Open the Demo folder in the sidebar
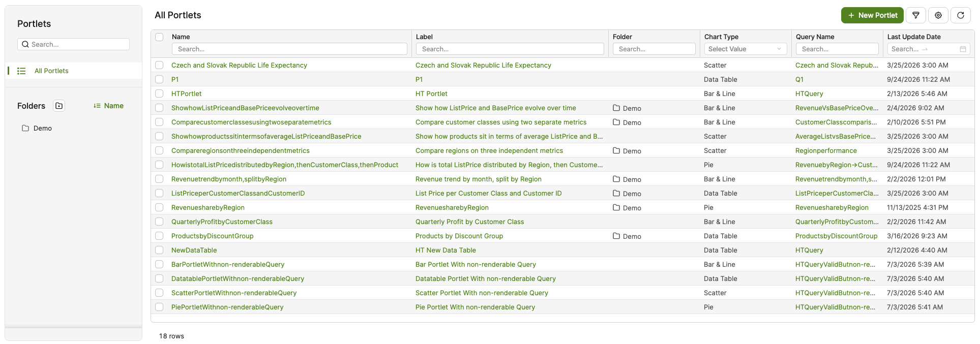Image resolution: width=980 pixels, height=344 pixels. tap(43, 128)
